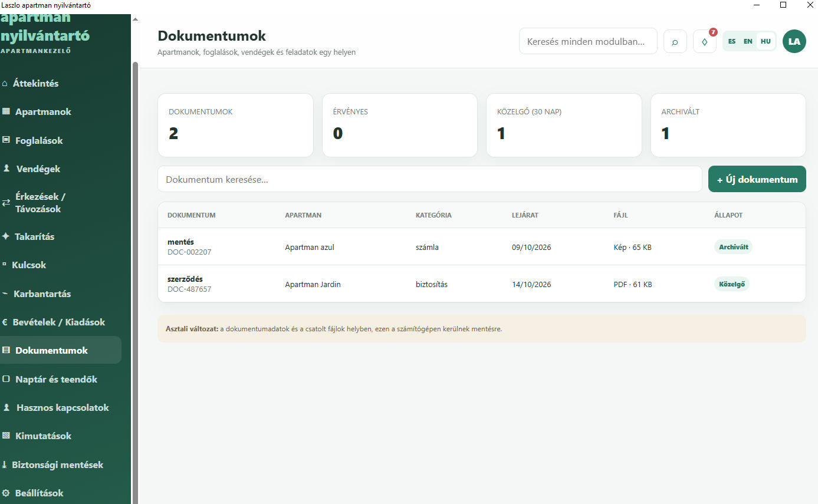Click the KÖZELGŐ (30 NAP) stat card

(564, 125)
